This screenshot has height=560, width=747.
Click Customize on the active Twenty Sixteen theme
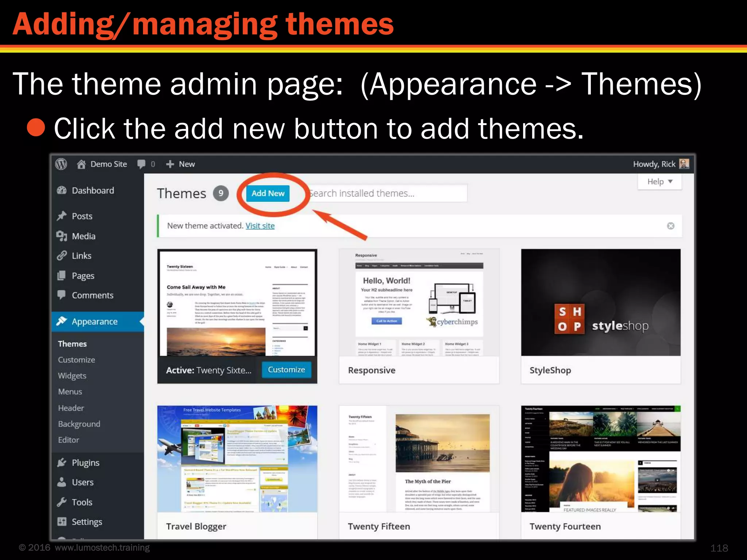pos(286,370)
